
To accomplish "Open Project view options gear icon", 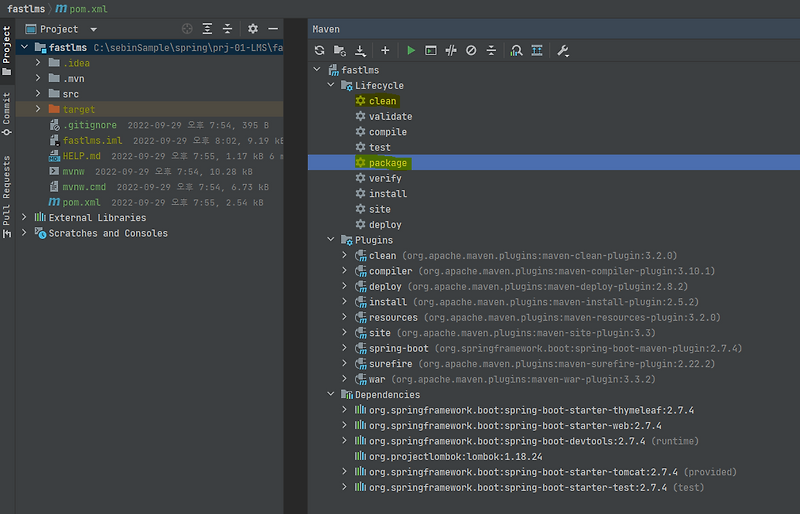I will click(253, 29).
